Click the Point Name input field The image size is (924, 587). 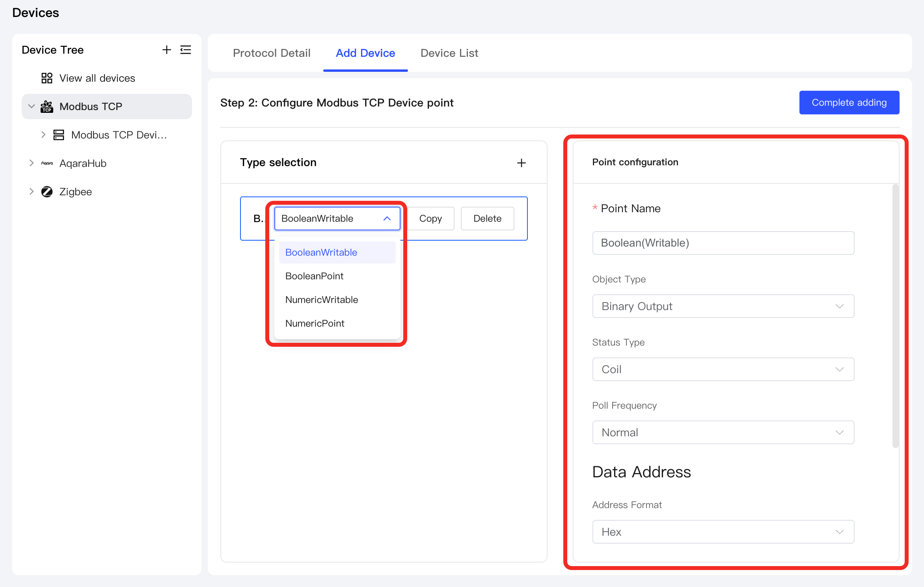(723, 243)
